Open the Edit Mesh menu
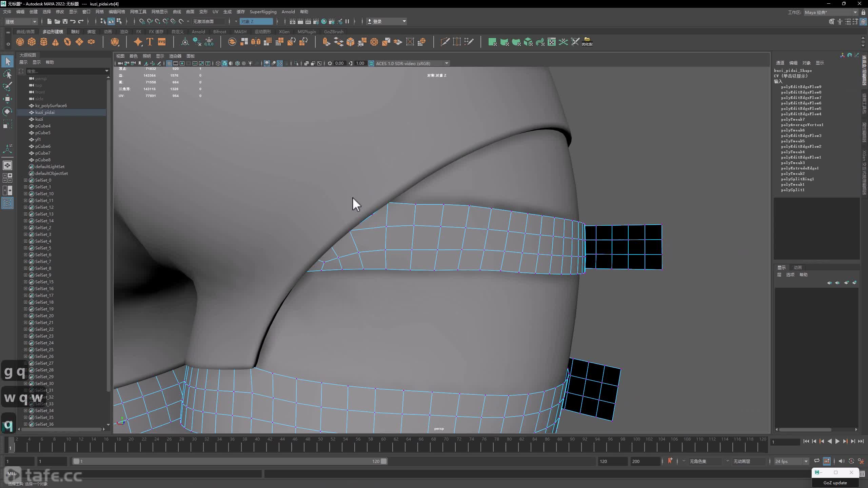Screen dimensions: 868x488 (x=117, y=12)
